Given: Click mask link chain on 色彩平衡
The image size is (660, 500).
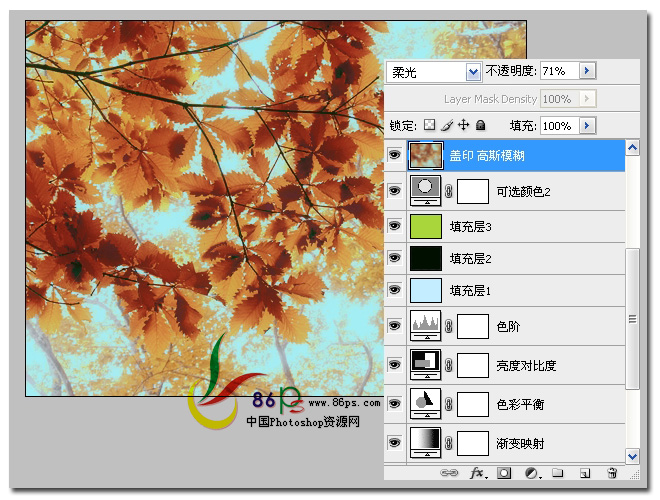Looking at the screenshot, I should (449, 404).
